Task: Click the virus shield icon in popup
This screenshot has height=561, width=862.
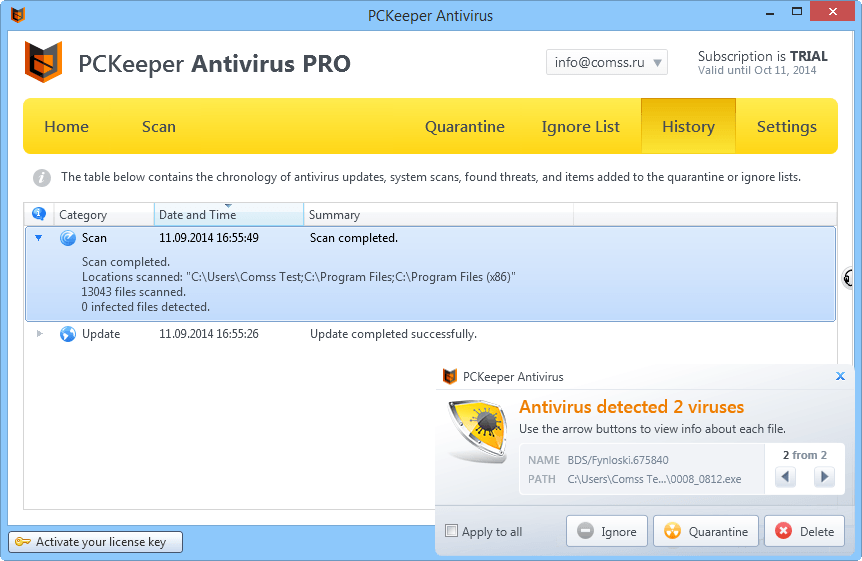Action: pyautogui.click(x=477, y=431)
